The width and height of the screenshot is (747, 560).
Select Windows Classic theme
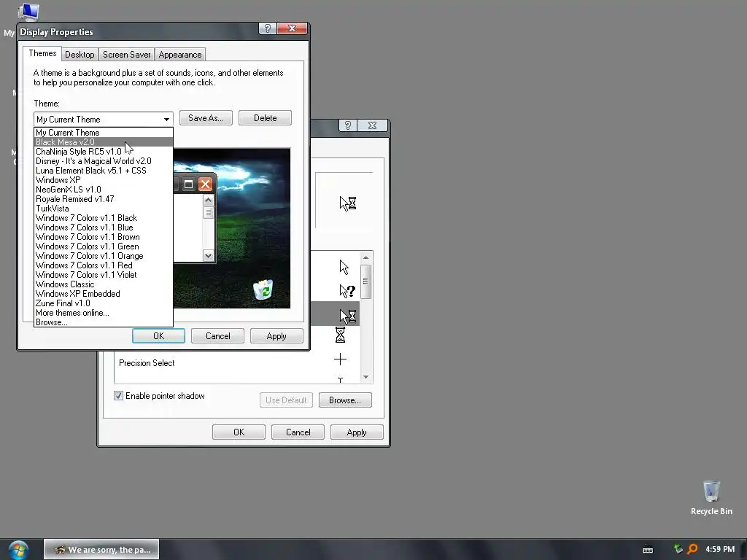tap(104, 284)
